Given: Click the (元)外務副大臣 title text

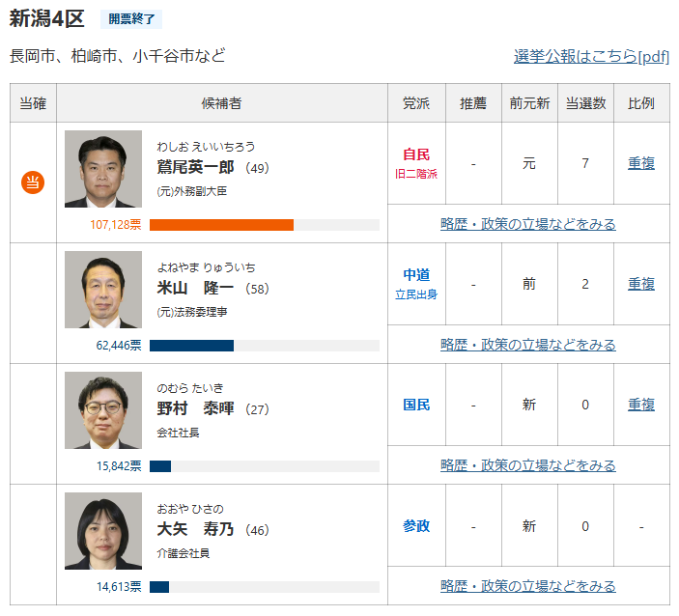Looking at the screenshot, I should [192, 191].
